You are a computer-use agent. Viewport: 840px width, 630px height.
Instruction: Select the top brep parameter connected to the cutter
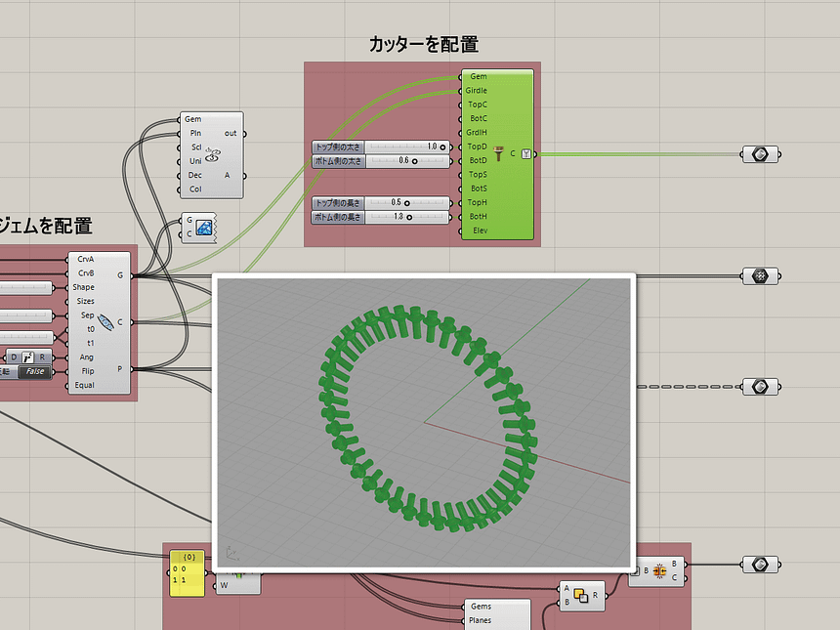coord(760,154)
